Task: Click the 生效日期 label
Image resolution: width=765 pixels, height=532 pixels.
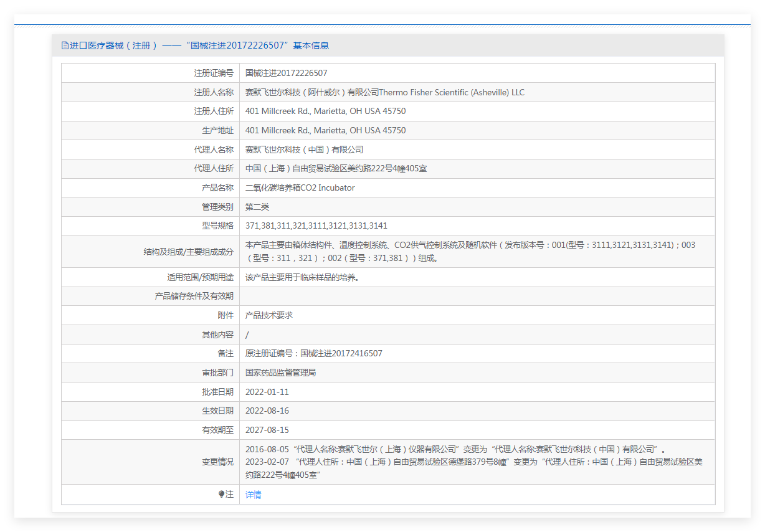Action: click(x=218, y=411)
